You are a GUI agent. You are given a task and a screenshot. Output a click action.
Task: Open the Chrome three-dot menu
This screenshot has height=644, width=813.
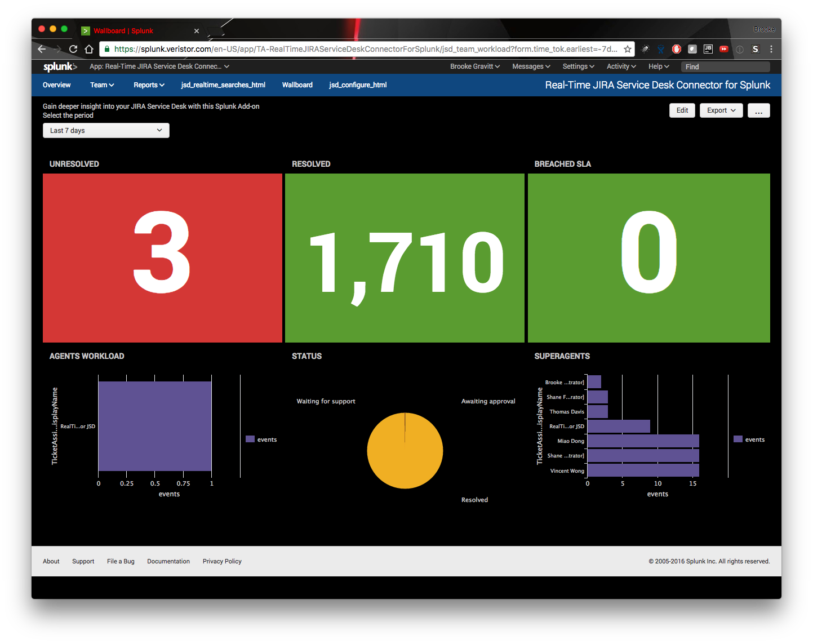point(771,49)
